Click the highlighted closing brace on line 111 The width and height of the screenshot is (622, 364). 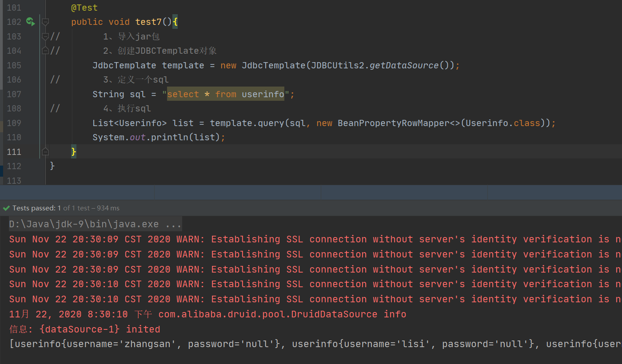74,152
